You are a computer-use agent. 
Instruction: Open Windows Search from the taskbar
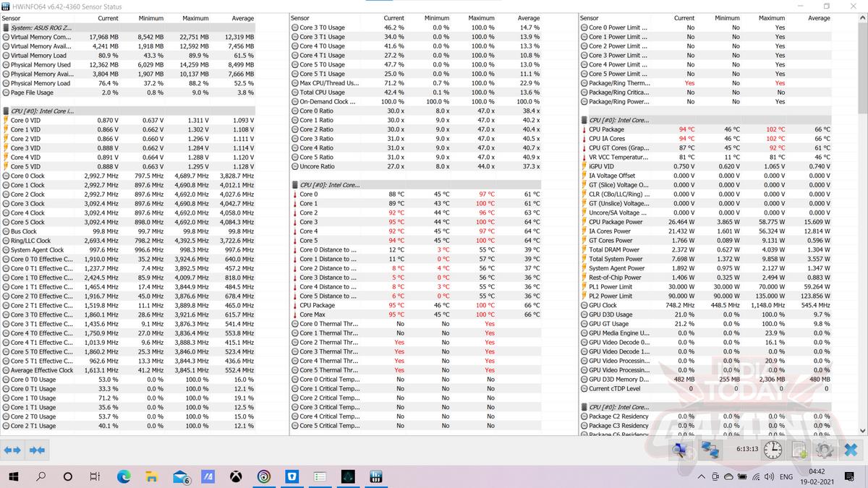41,477
